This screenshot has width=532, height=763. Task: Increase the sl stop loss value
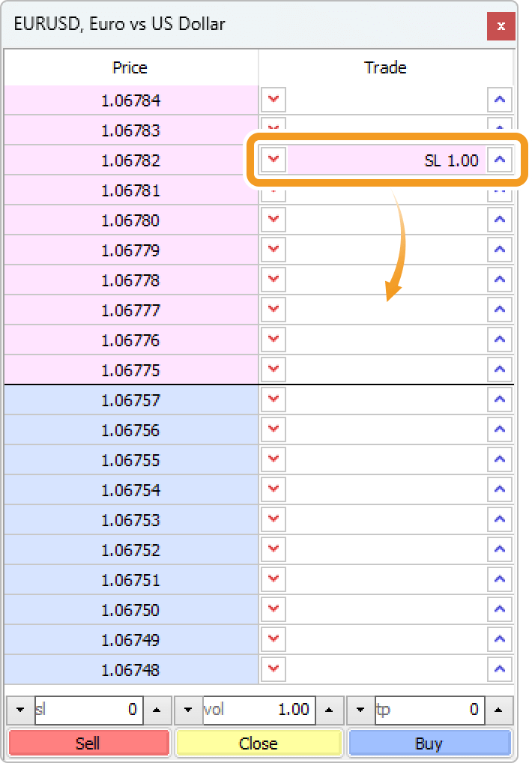coord(157,710)
